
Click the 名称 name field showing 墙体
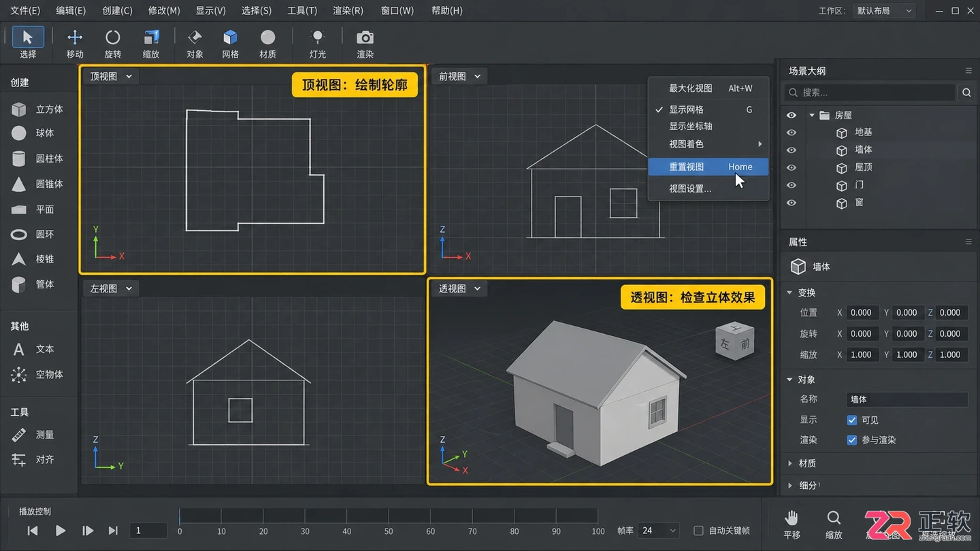tap(907, 399)
